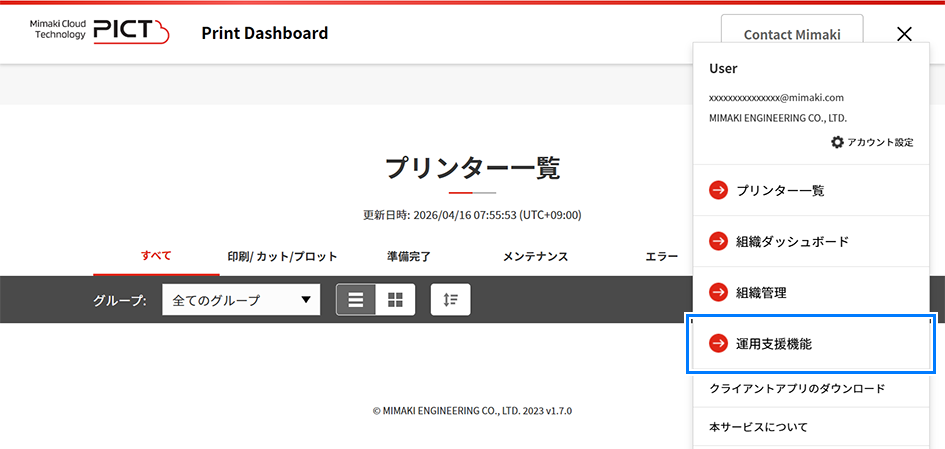945x449 pixels.
Task: Click クライアントアプリのダウンロード link
Action: [797, 389]
